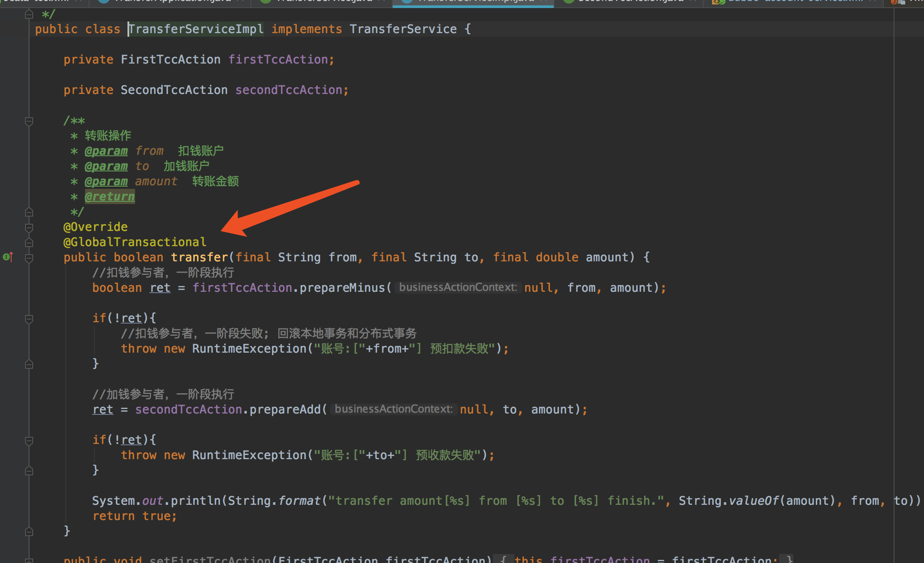
Task: Click the fold-end marker at transfer method's closing brace
Action: coord(29,532)
